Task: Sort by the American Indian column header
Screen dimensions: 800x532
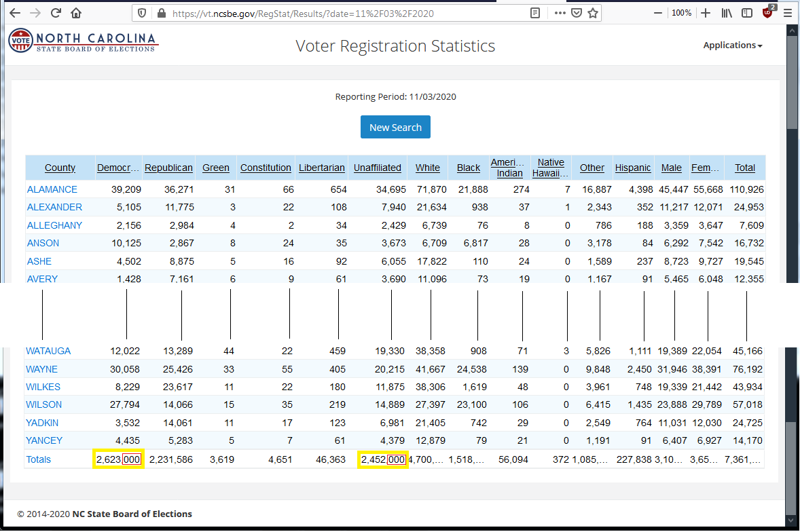Action: coord(508,168)
